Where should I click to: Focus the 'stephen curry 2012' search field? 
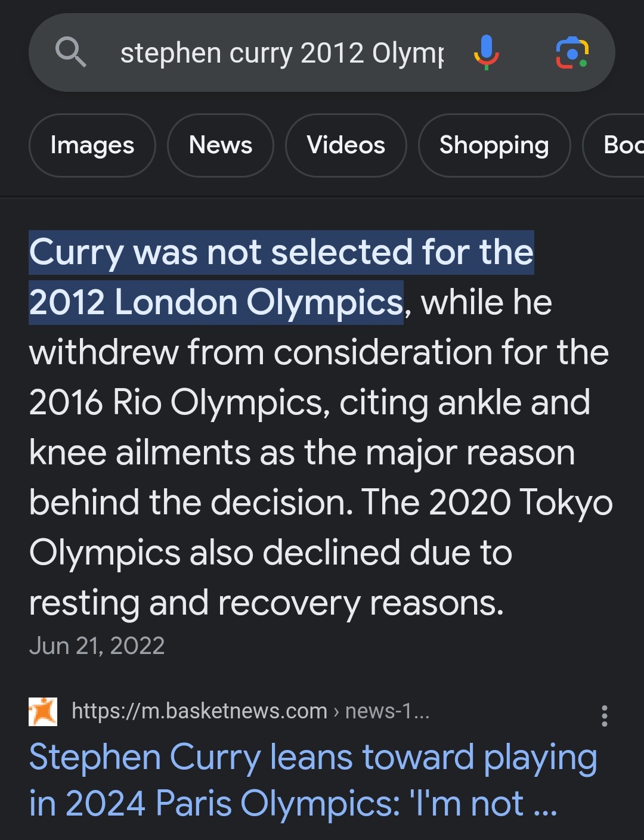(281, 53)
